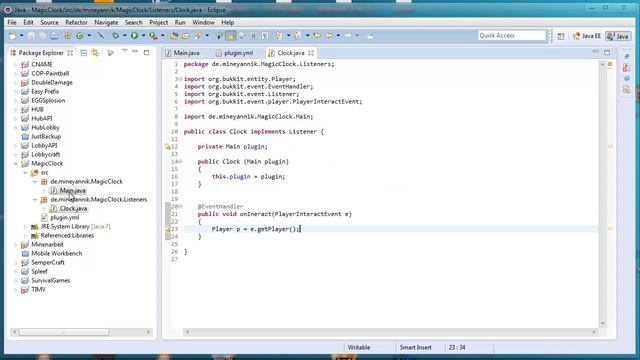Open the dropdown next to New icon
Image resolution: width=640 pixels, height=360 pixels.
tap(22, 36)
